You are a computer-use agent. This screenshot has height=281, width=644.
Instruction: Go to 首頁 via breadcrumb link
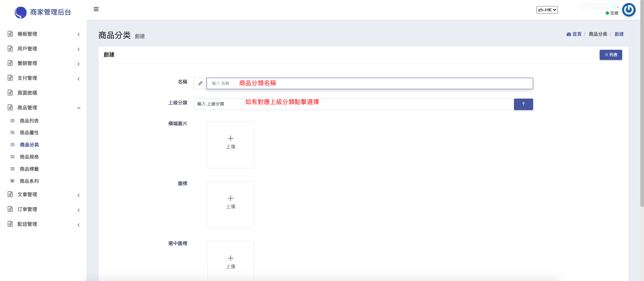[x=577, y=34]
